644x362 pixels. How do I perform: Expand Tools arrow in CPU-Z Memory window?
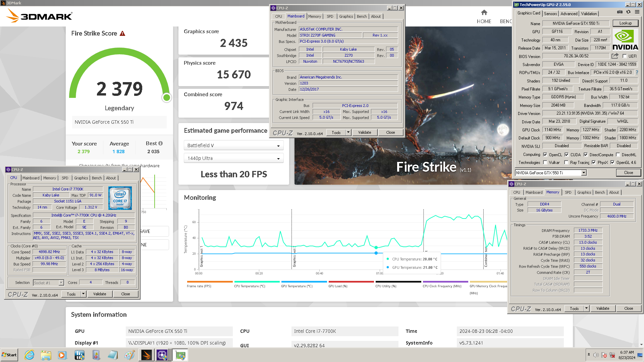point(586,308)
